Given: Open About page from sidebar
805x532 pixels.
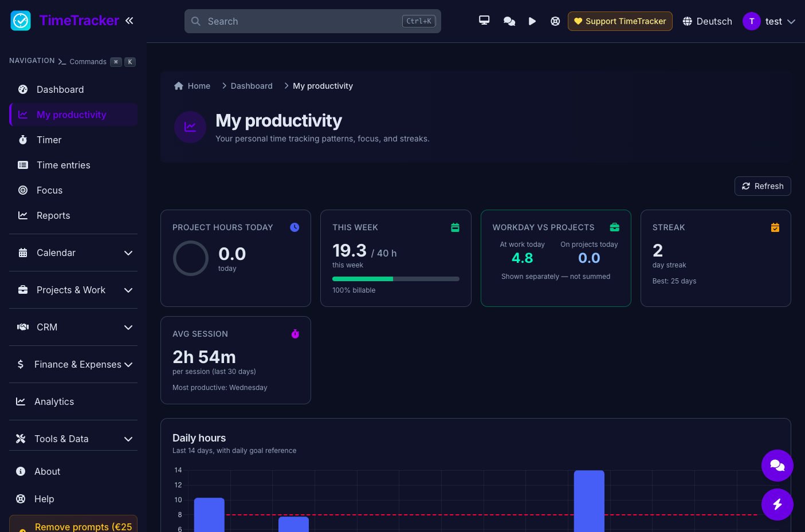Looking at the screenshot, I should click(73, 471).
